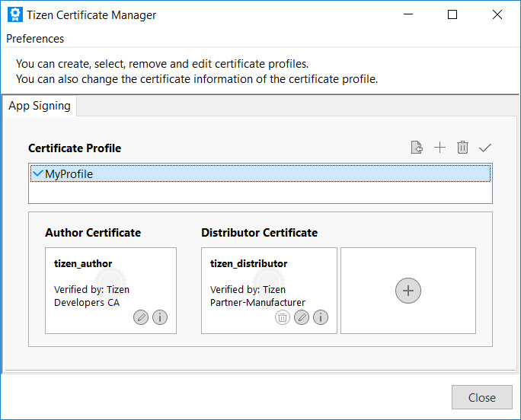Remove the tizen_distributor certificate

tap(283, 317)
